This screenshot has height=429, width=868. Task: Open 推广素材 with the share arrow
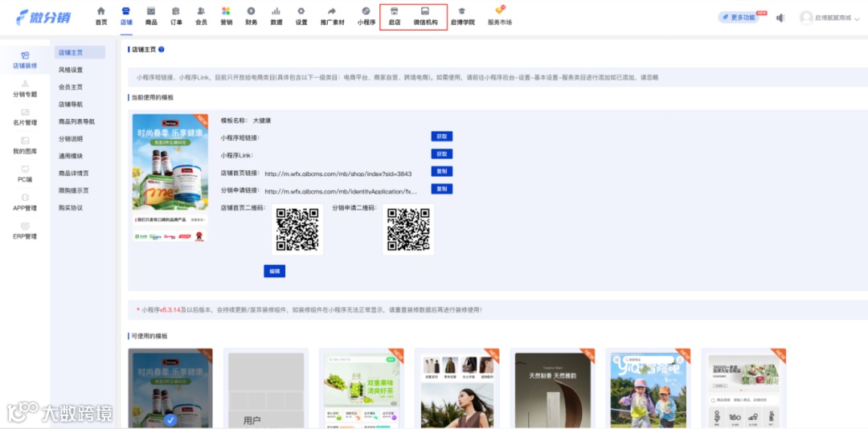[332, 16]
